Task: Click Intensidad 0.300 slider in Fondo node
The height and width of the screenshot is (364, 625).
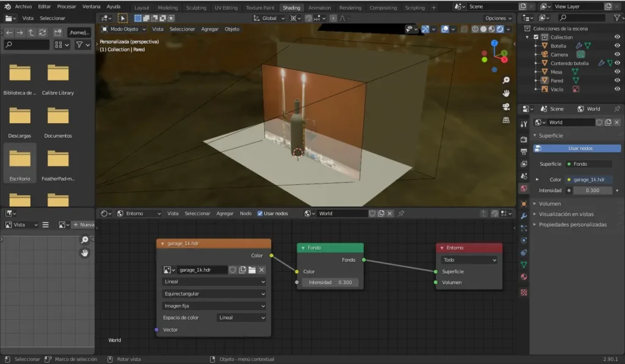Action: coord(330,282)
